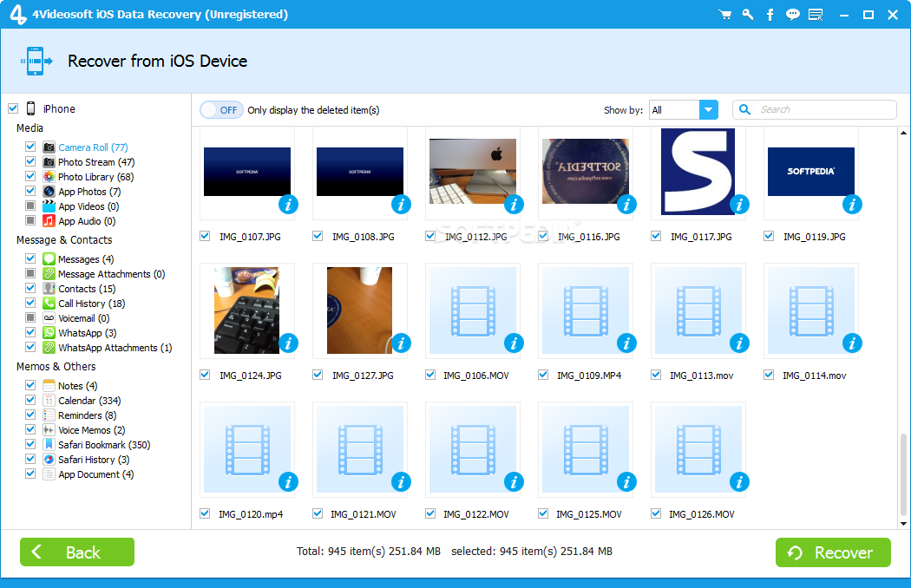The image size is (911, 588).
Task: Open the feedback chat bubble icon
Action: click(792, 15)
